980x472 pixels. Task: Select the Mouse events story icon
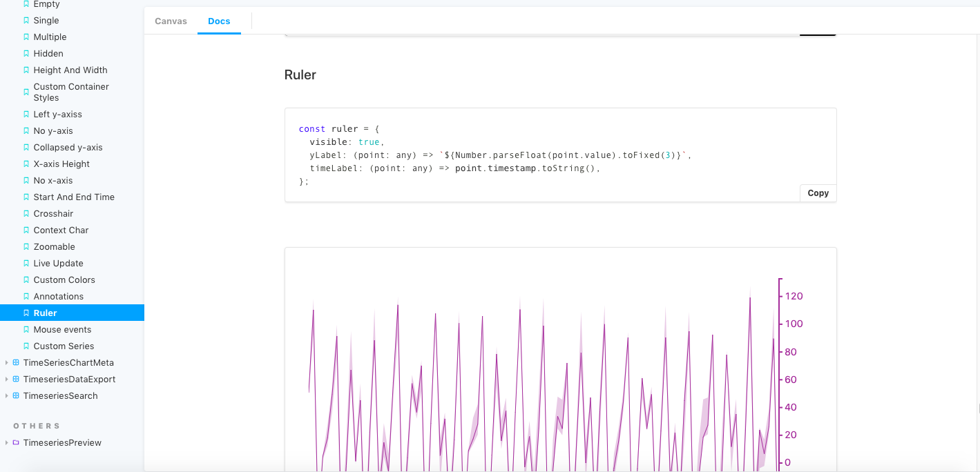tap(26, 329)
